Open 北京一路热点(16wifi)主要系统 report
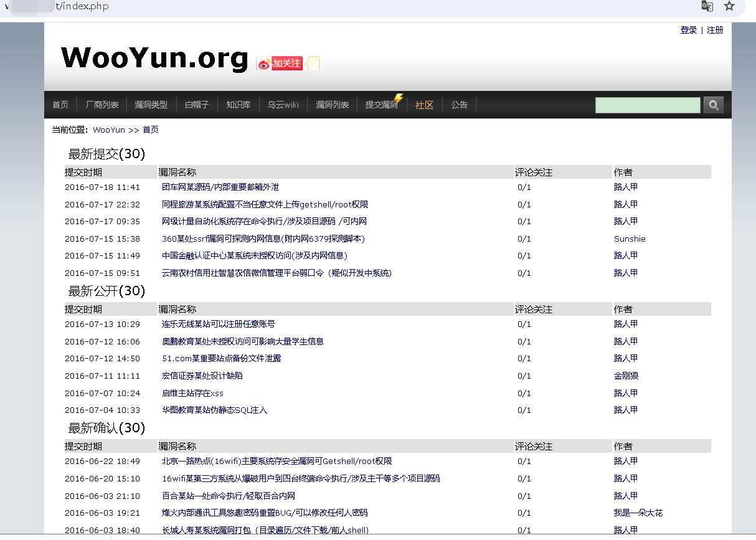 (277, 462)
